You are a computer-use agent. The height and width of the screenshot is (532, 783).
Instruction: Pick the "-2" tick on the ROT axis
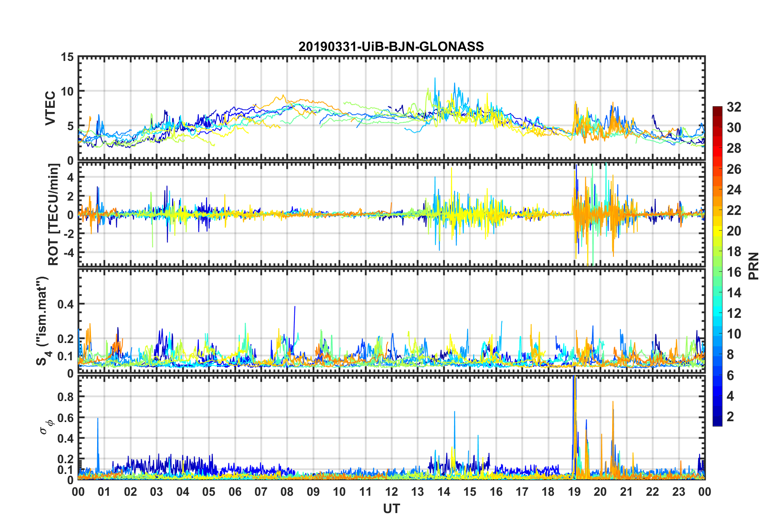point(68,233)
